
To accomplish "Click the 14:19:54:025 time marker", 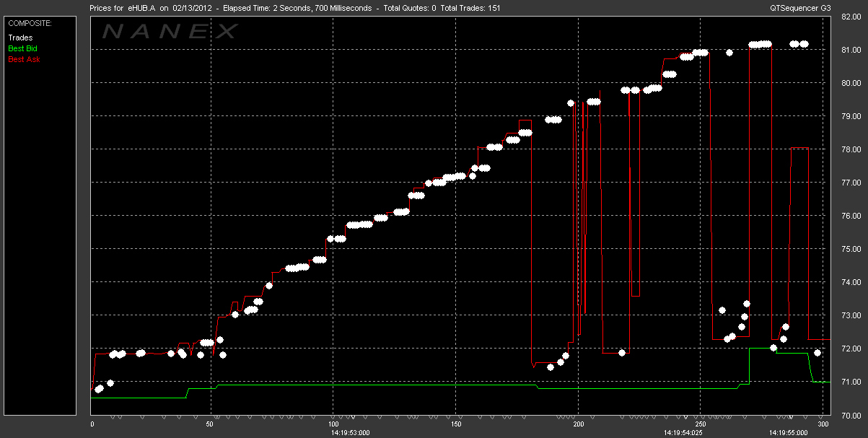I will tap(682, 433).
